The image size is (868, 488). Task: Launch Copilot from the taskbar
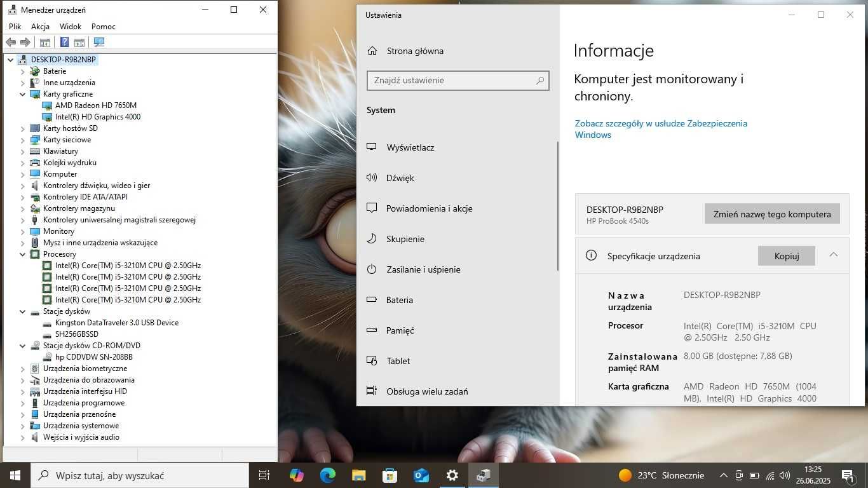coord(296,475)
